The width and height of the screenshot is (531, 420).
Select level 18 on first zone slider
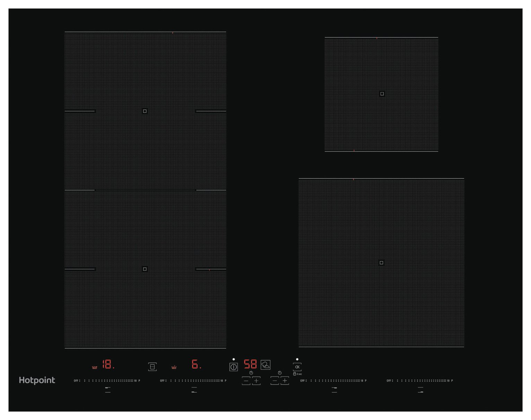(x=135, y=381)
